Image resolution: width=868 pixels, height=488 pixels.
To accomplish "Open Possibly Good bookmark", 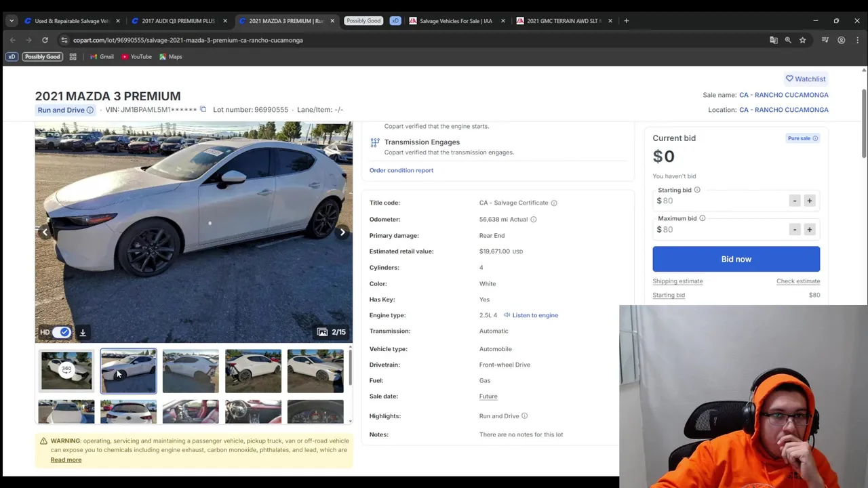I will point(42,57).
